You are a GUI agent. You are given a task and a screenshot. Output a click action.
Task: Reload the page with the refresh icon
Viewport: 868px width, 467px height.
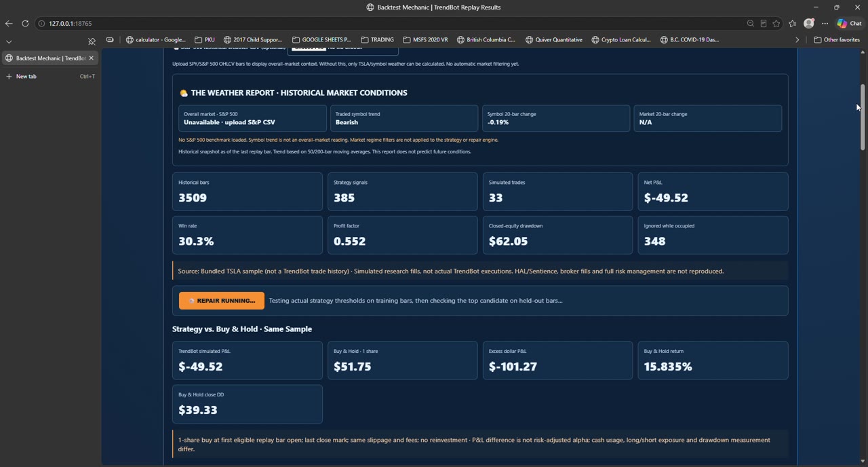coord(25,23)
